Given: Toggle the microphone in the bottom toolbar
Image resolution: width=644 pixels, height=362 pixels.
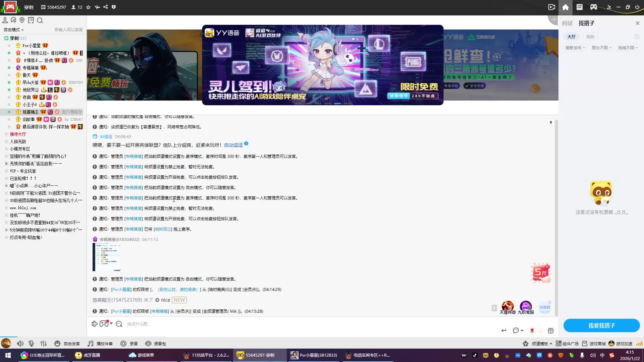Looking at the screenshot, I should point(31,344).
